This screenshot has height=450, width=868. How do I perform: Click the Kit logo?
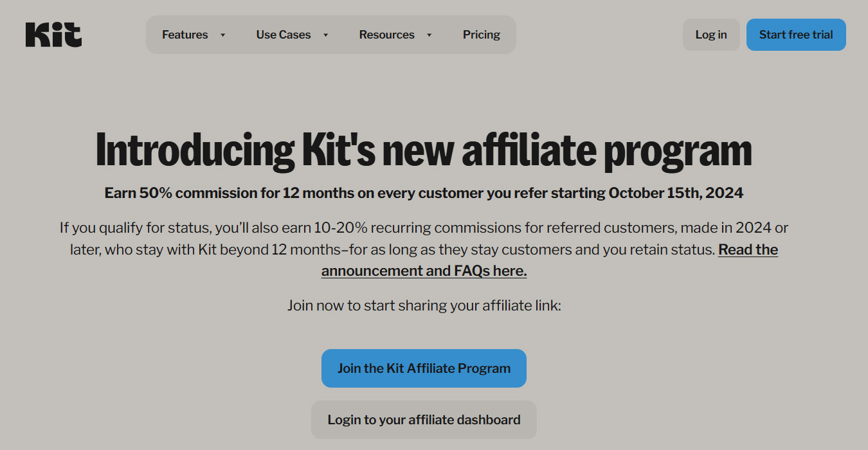(x=53, y=35)
